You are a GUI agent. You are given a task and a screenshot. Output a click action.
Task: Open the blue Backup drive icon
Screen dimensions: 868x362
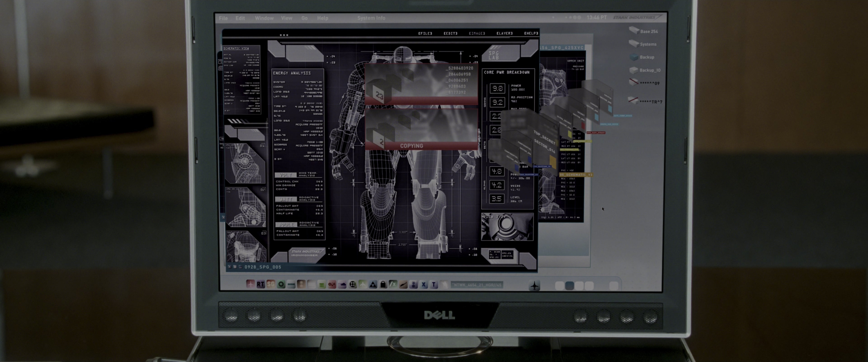tap(634, 57)
